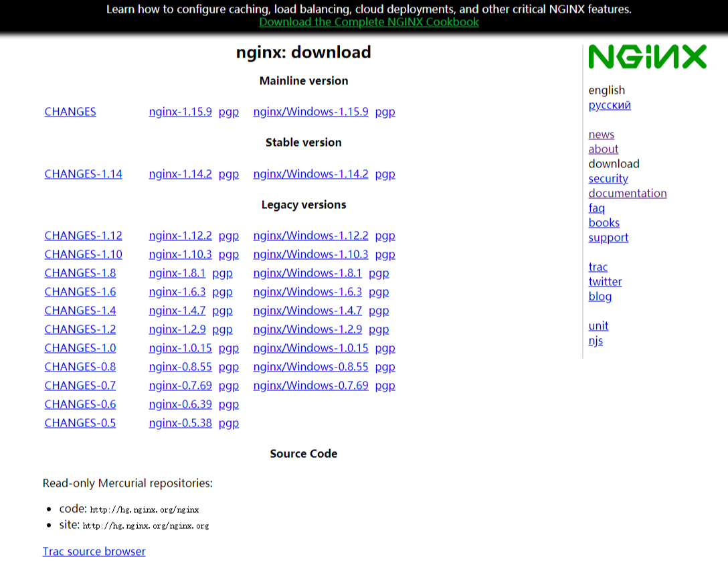The height and width of the screenshot is (561, 728).
Task: Open the about page
Action: click(603, 149)
